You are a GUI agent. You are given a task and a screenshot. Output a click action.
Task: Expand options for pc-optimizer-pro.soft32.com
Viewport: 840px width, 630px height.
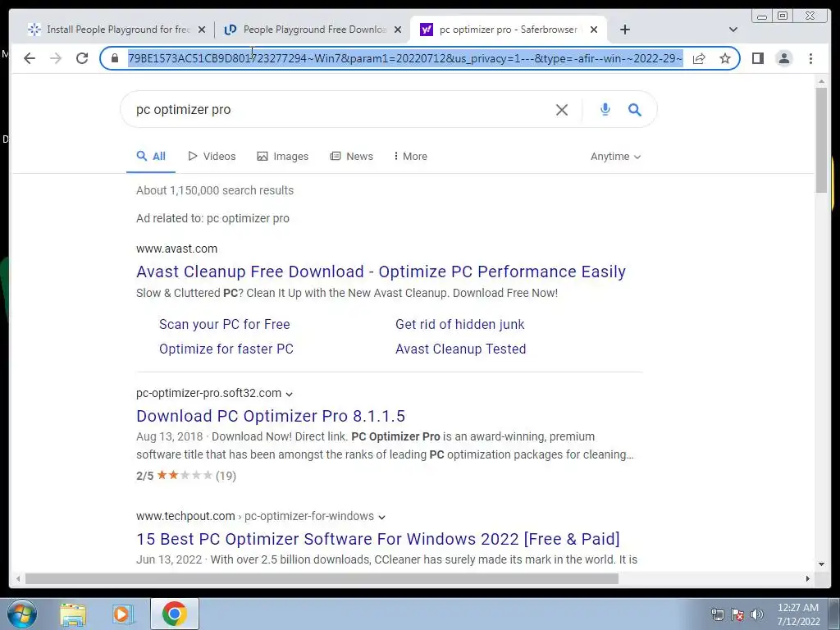(x=290, y=394)
